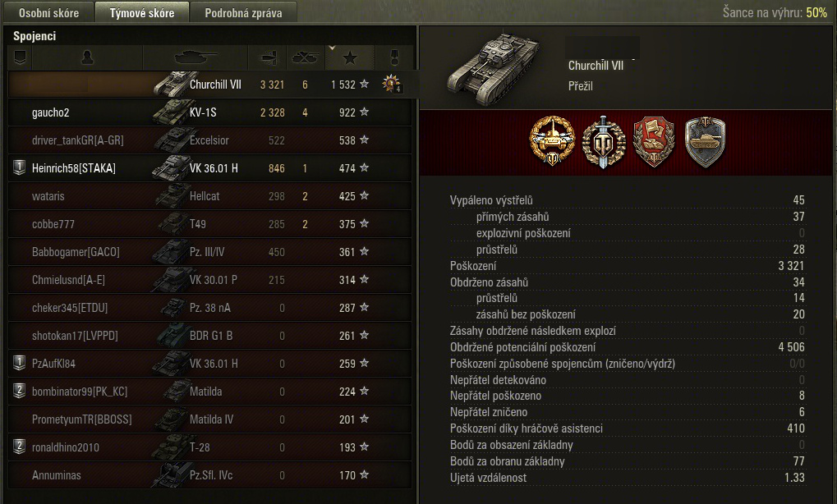Click the sword and wreath medal

[x=603, y=142]
